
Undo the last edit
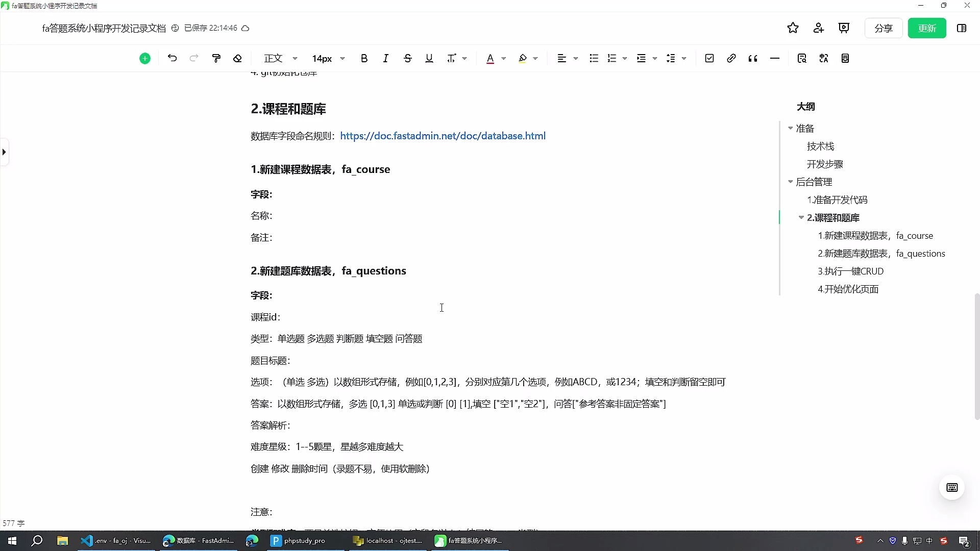tap(173, 58)
